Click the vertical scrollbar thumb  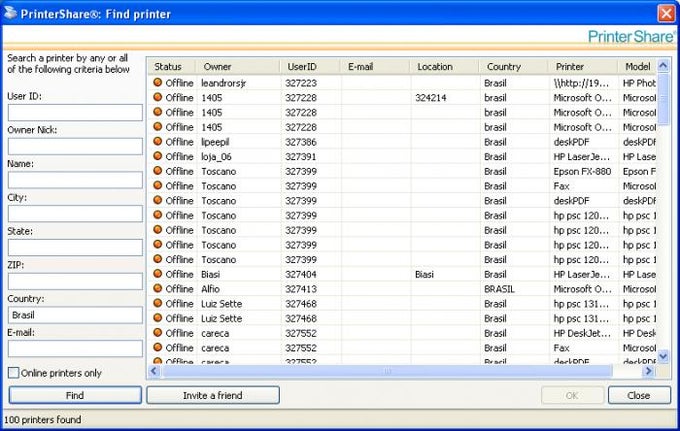pos(663,99)
